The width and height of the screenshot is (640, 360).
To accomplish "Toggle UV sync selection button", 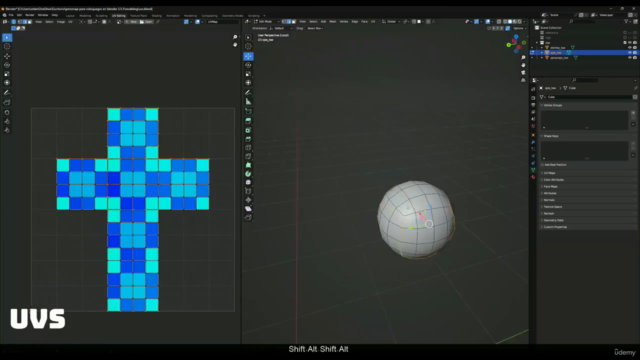I will pos(13,22).
